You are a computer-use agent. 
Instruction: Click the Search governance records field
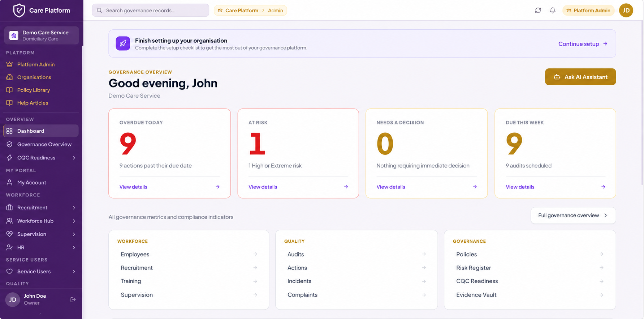point(150,10)
